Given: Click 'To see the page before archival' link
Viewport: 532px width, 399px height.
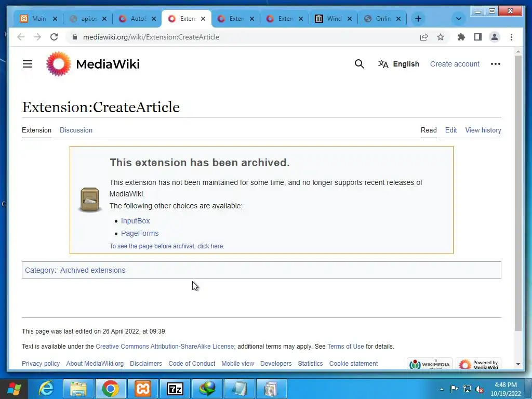Looking at the screenshot, I should click(167, 246).
